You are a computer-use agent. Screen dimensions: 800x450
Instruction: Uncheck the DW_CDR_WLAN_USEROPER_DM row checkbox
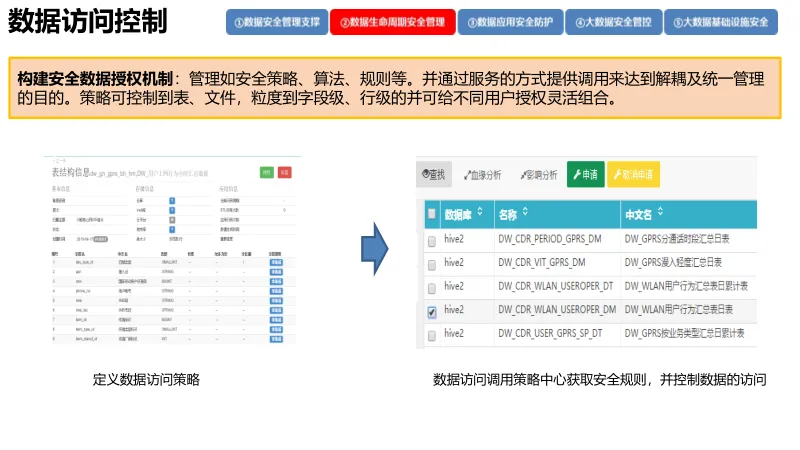point(432,312)
